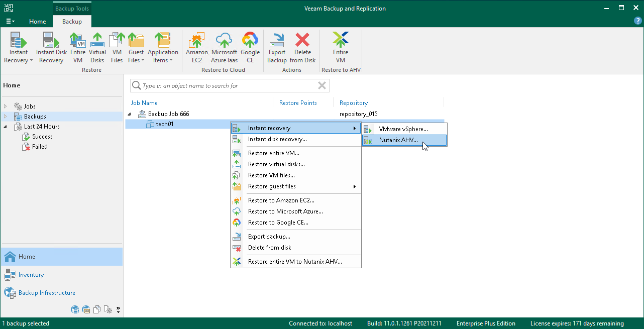Open the Guest Files dropdown arrow
The width and height of the screenshot is (644, 329).
point(142,61)
